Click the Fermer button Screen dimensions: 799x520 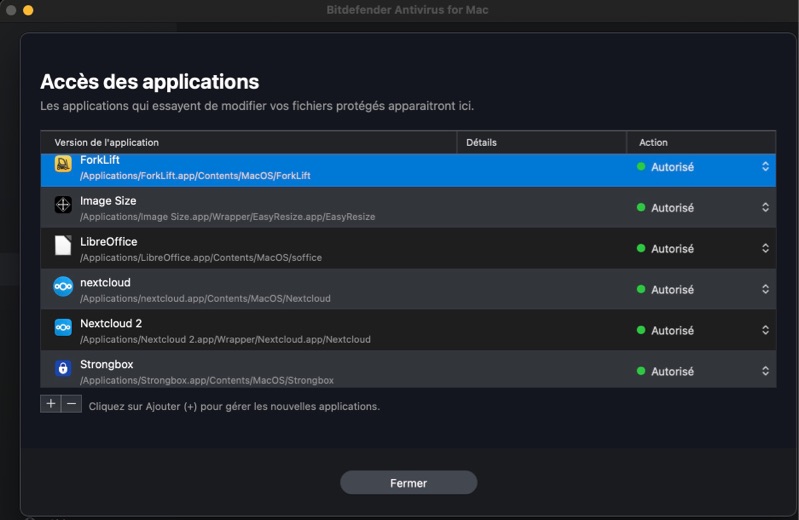click(x=408, y=483)
